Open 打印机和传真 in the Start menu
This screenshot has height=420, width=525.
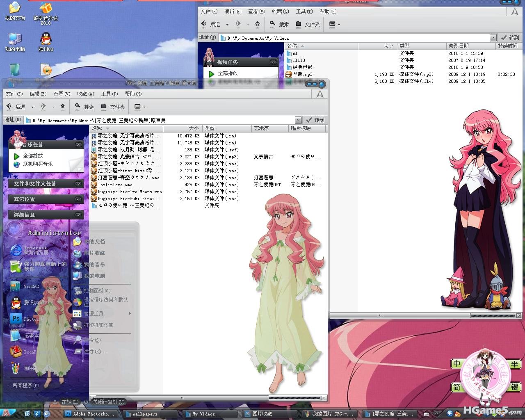click(x=94, y=325)
